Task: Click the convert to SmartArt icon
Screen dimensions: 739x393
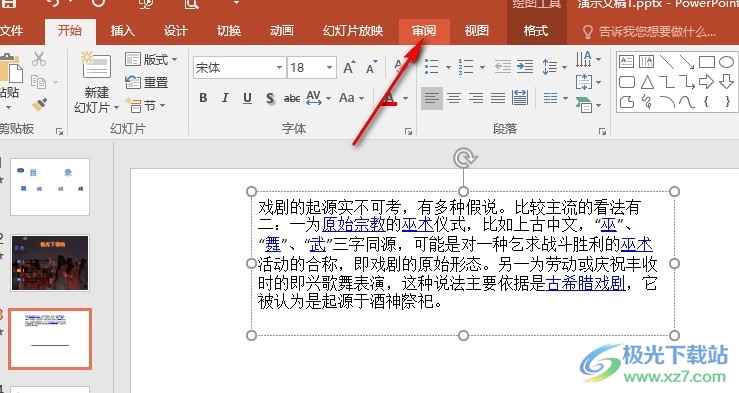Action: point(583,105)
